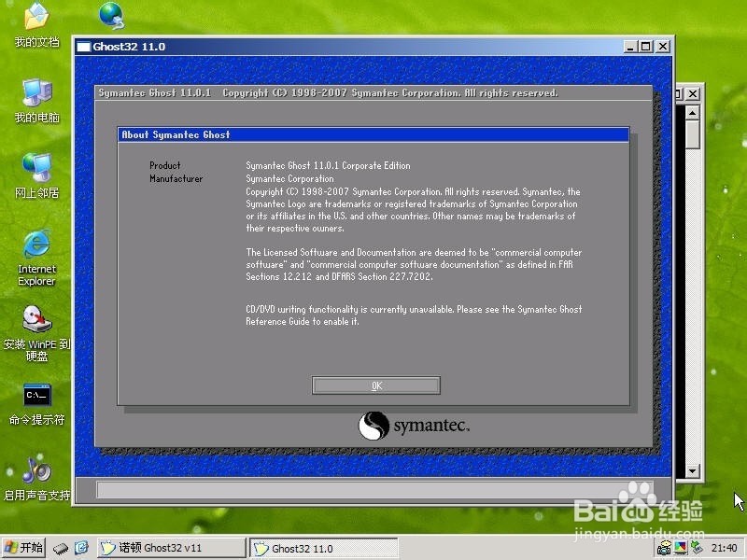The width and height of the screenshot is (747, 560).
Task: Open the 我的文档 desktop icon
Action: click(x=36, y=25)
